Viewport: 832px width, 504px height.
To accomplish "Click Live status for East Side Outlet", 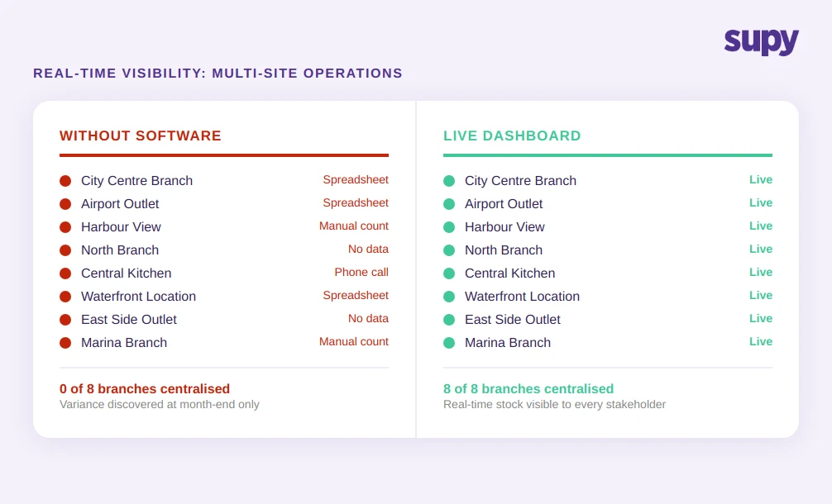I will pos(761,318).
